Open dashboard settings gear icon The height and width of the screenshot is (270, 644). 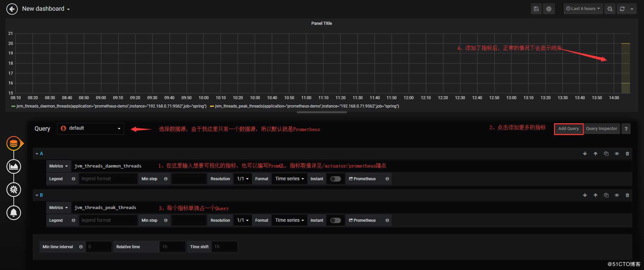click(x=549, y=9)
